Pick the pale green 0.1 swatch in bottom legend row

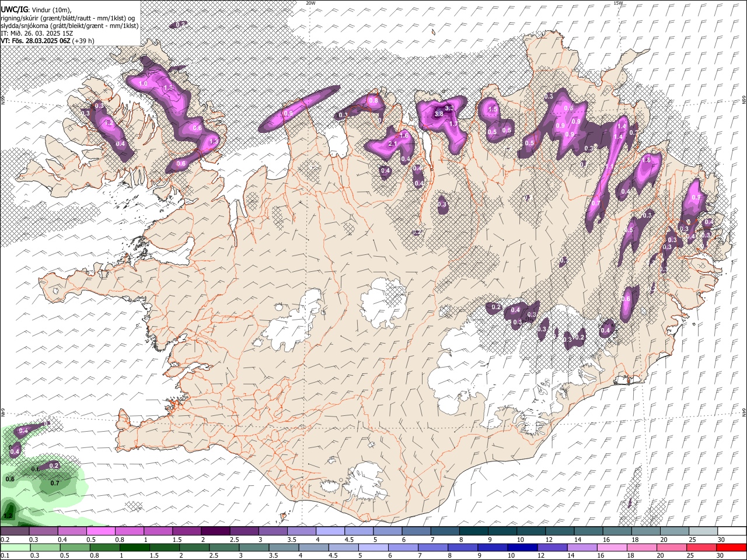[x=15, y=547]
